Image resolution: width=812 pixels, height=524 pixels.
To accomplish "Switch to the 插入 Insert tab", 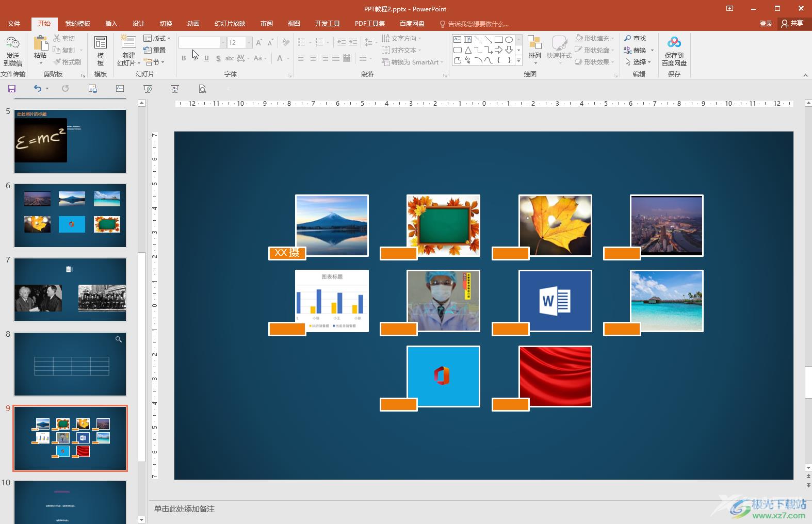I will tap(111, 23).
